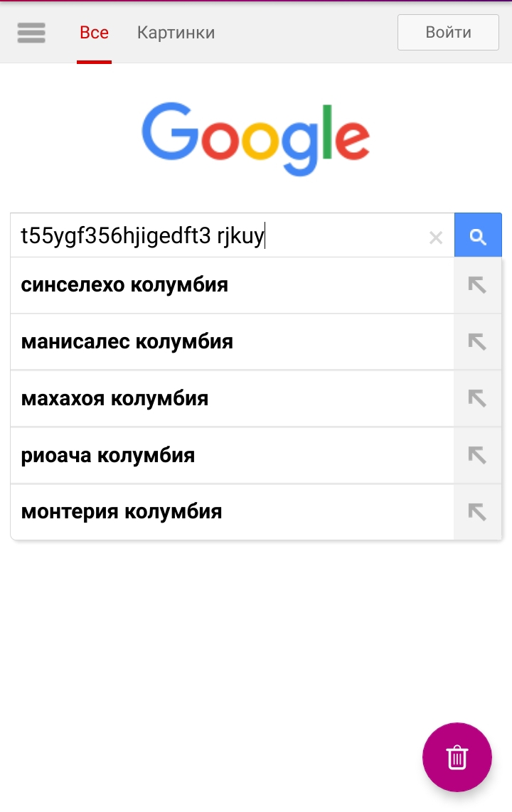Choose suggestion махахоя колумбия
The image size is (512, 812).
click(x=232, y=398)
